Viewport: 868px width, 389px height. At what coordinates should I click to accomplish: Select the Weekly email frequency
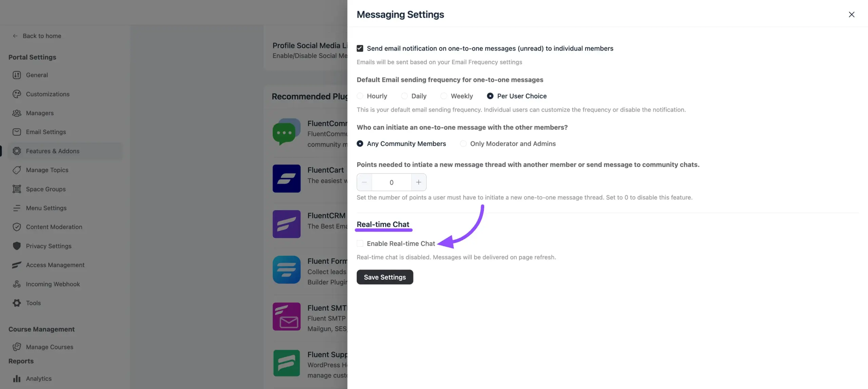[x=443, y=96]
